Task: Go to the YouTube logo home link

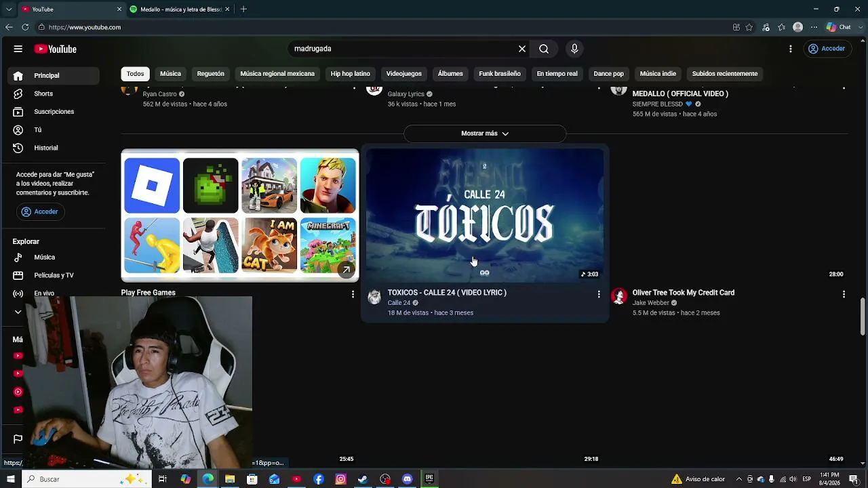Action: [x=56, y=49]
